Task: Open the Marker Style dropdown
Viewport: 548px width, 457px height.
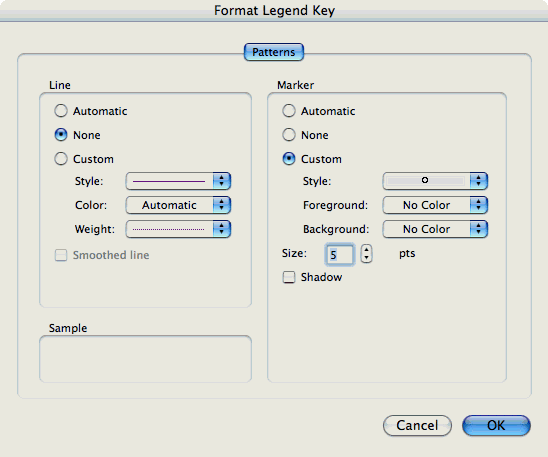Action: click(x=435, y=181)
